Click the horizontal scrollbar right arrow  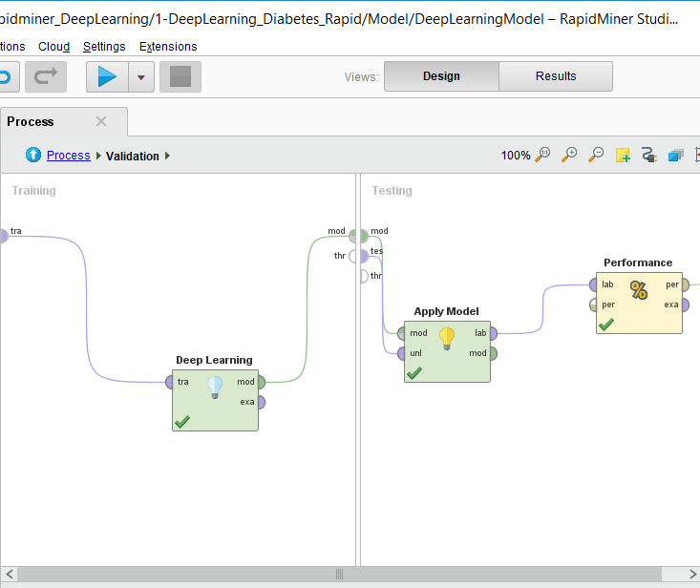pyautogui.click(x=692, y=574)
